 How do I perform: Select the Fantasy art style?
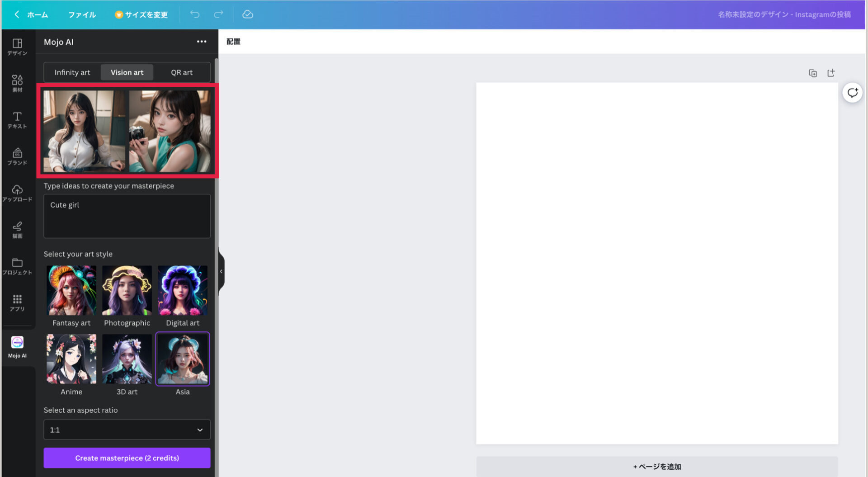pos(71,291)
